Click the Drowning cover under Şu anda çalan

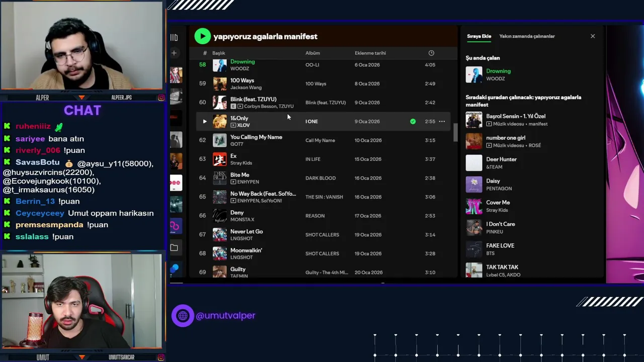(474, 74)
